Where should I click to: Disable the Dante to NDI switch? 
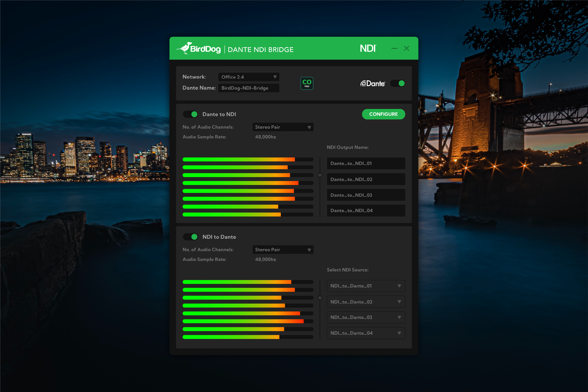point(191,114)
